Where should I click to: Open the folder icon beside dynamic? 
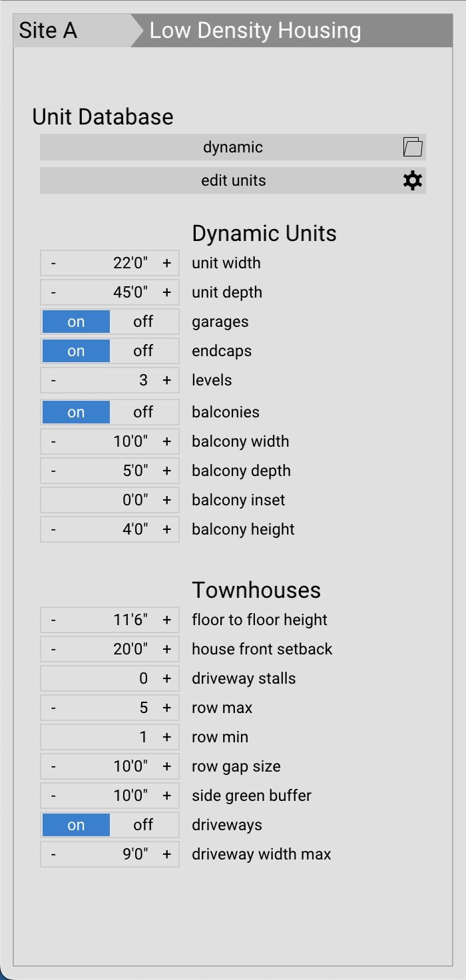coord(413,146)
